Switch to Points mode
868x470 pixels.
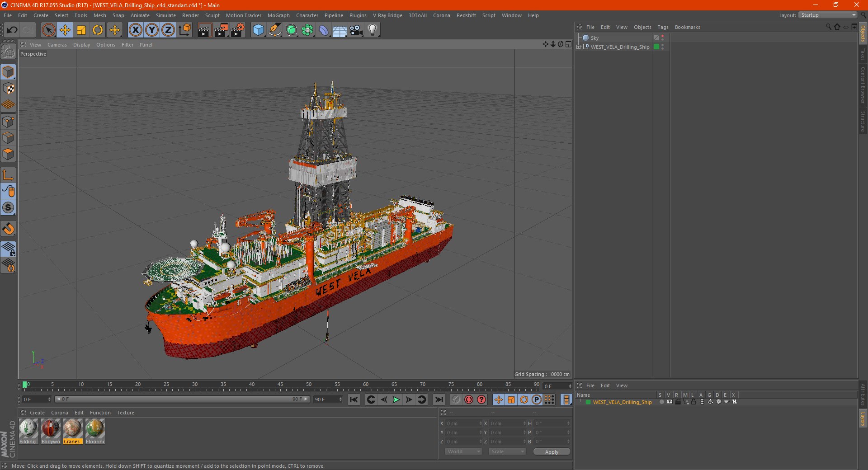(8, 122)
